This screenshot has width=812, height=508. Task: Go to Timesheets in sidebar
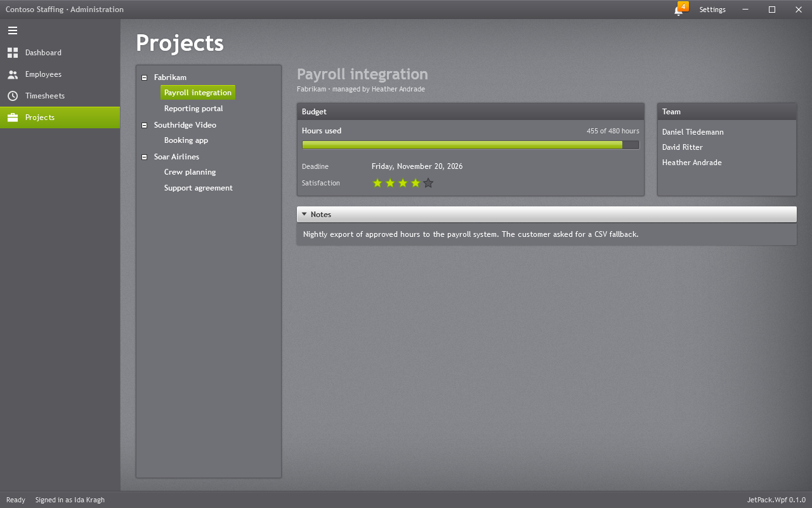pyautogui.click(x=60, y=96)
